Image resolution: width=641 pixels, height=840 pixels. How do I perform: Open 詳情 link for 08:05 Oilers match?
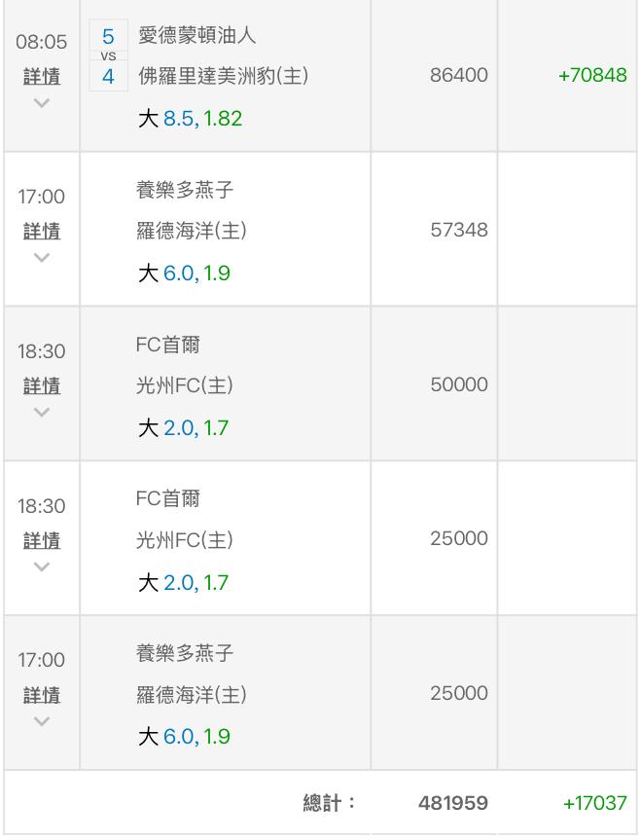click(x=42, y=76)
